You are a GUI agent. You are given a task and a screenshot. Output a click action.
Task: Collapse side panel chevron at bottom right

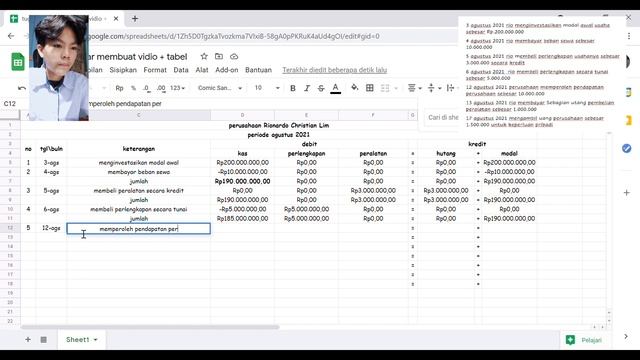tap(626, 336)
